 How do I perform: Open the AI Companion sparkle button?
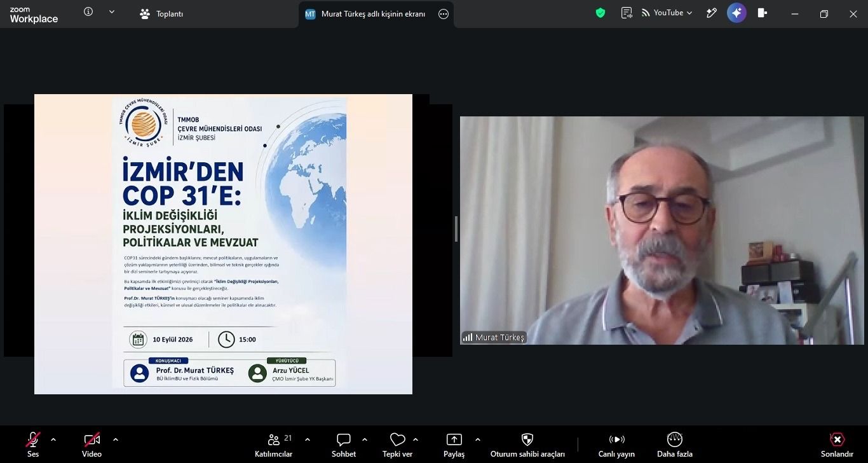click(x=737, y=13)
